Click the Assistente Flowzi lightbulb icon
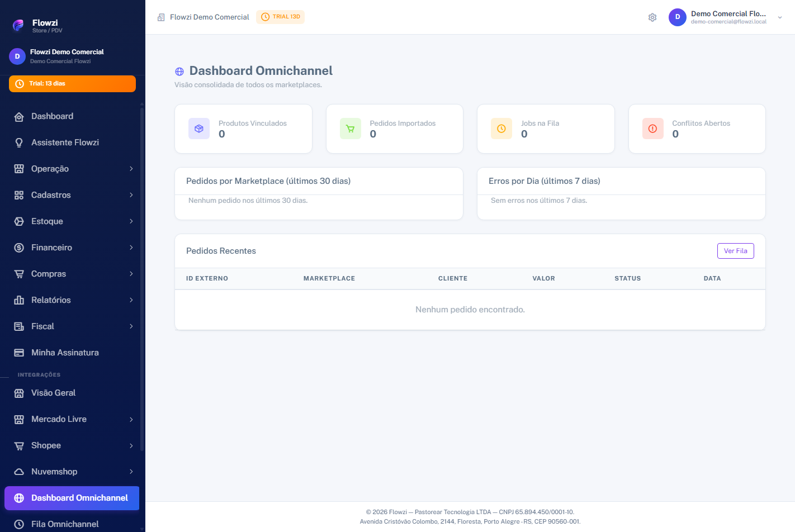 coord(19,142)
